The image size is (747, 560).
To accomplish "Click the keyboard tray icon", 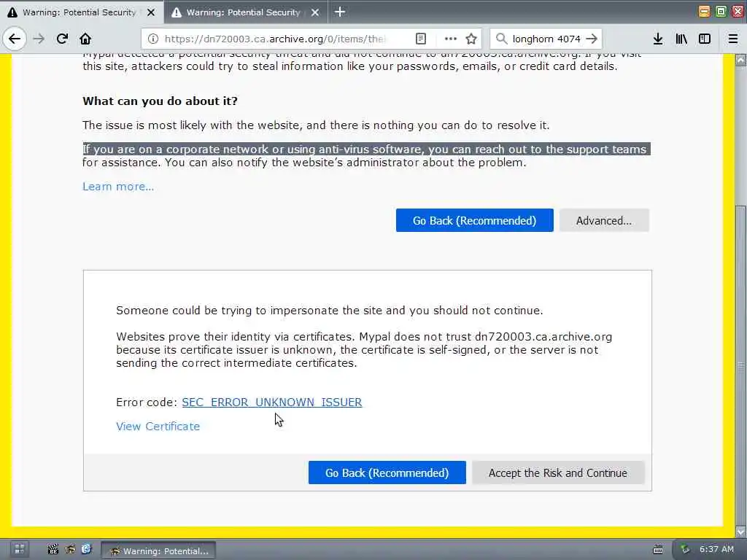I will [658, 550].
